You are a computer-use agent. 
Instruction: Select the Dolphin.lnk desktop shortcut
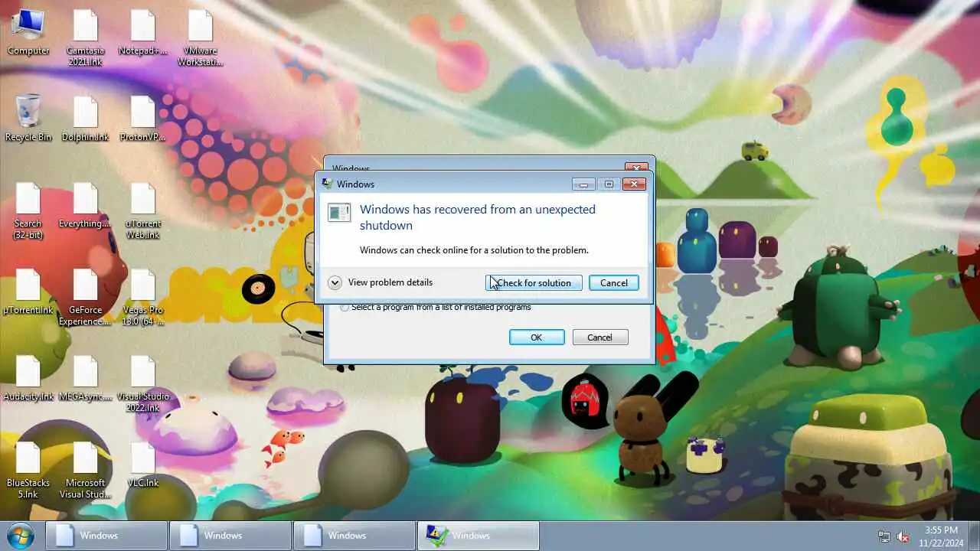(85, 118)
